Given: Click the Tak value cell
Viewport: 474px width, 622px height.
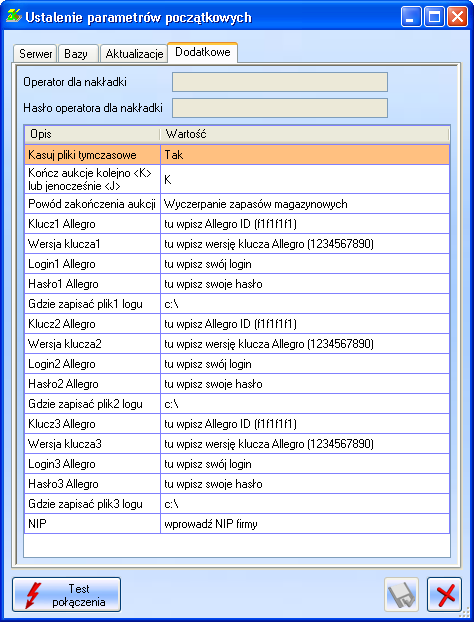Looking at the screenshot, I should pyautogui.click(x=305, y=155).
